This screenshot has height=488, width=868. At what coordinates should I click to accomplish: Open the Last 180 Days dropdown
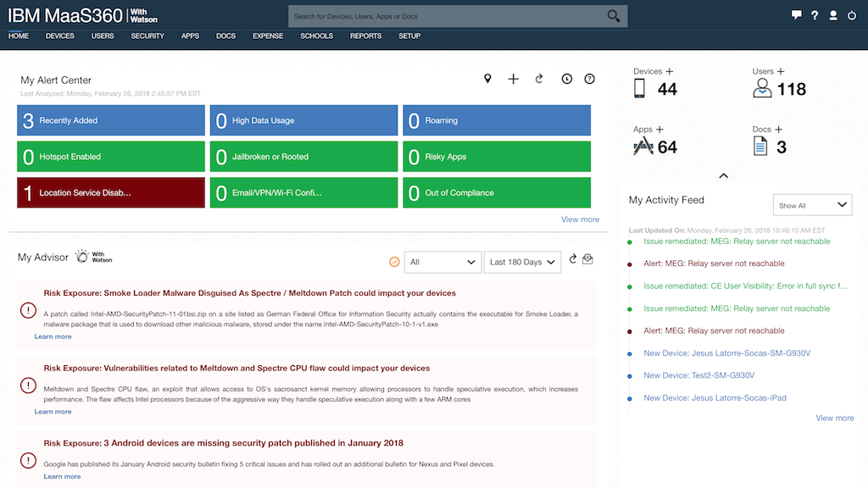[x=522, y=263]
